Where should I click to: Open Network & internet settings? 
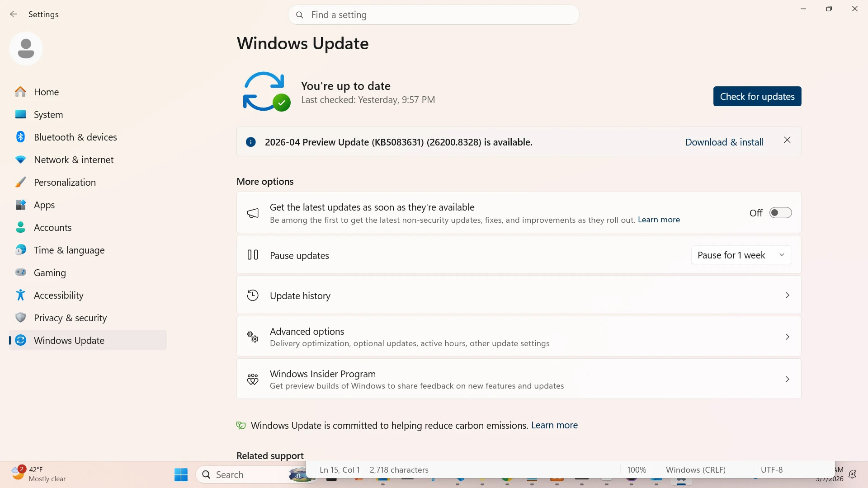(88, 160)
